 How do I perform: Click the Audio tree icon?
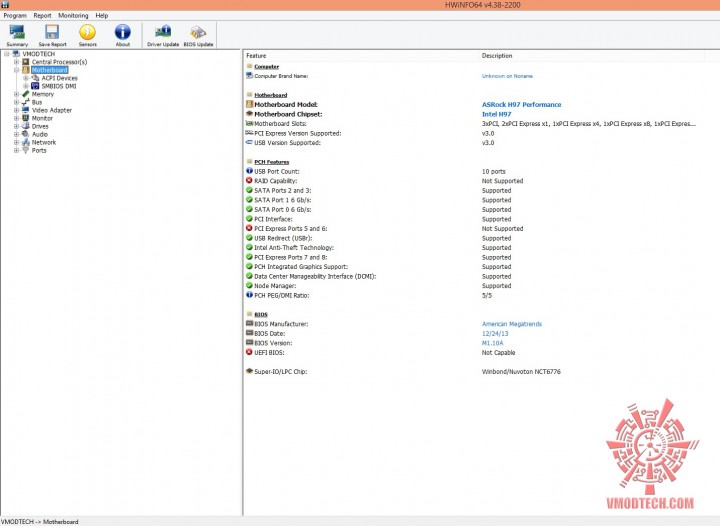26,134
